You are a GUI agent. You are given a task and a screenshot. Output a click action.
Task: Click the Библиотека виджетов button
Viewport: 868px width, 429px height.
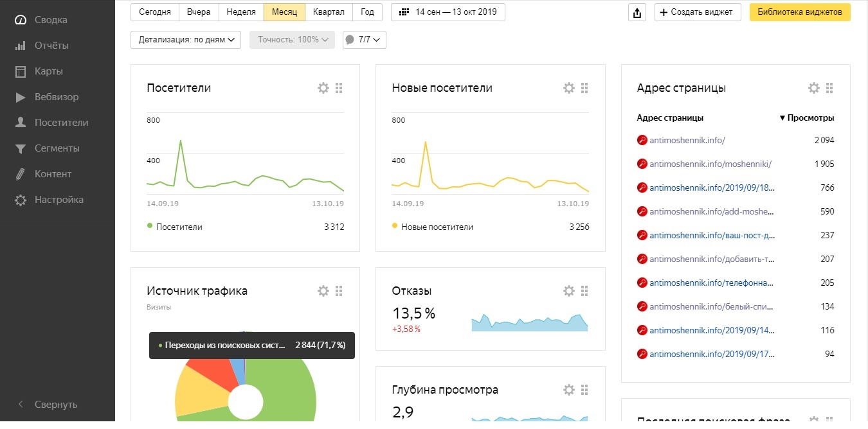click(800, 12)
